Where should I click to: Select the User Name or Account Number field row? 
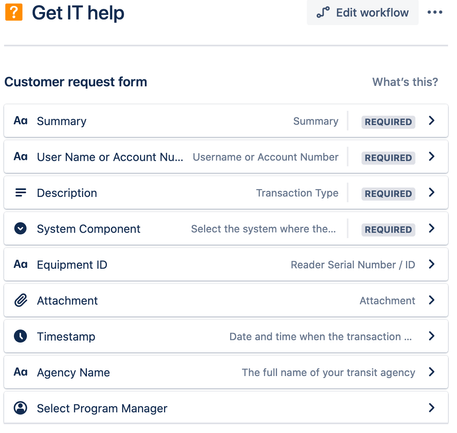[x=226, y=157]
